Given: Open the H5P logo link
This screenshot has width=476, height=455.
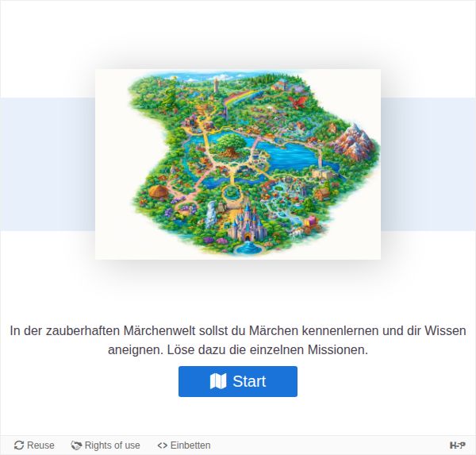Looking at the screenshot, I should (457, 445).
